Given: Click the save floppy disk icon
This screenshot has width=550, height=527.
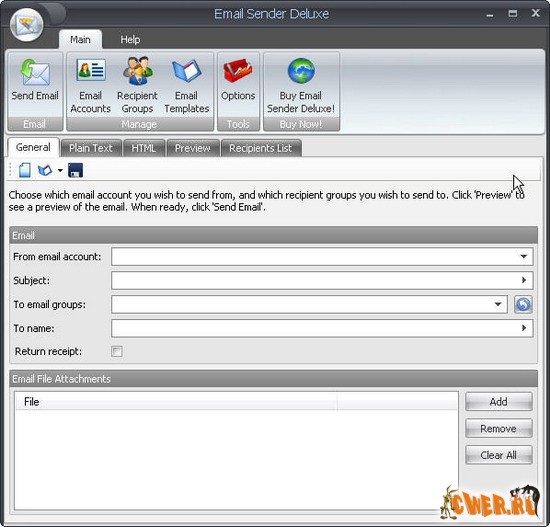Looking at the screenshot, I should [75, 171].
